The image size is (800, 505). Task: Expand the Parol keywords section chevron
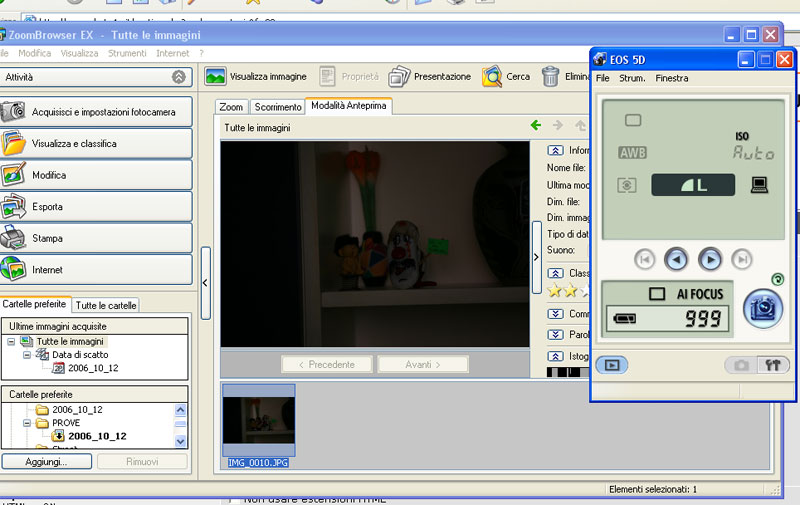pyautogui.click(x=555, y=335)
